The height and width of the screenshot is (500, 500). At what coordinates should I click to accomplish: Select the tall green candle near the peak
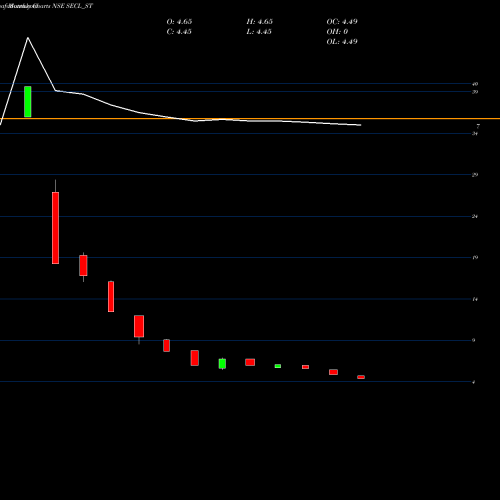coord(28,102)
